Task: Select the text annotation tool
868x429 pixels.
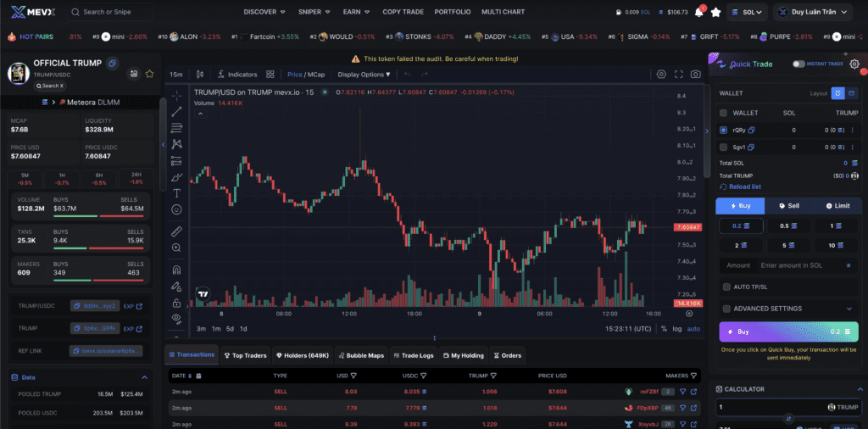Action: [176, 193]
